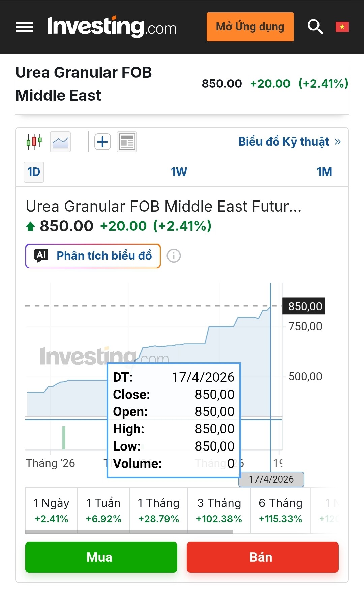Click the plus add indicator icon
The width and height of the screenshot is (364, 589).
coord(102,142)
